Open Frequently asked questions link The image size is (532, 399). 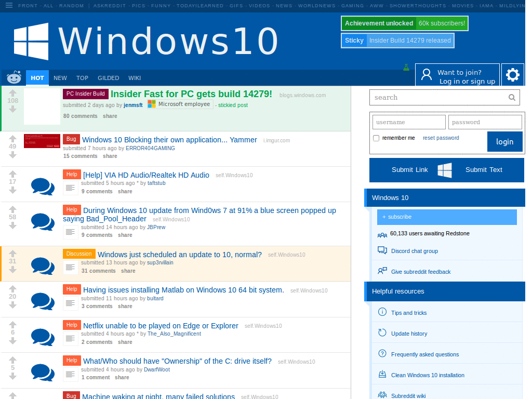(425, 354)
